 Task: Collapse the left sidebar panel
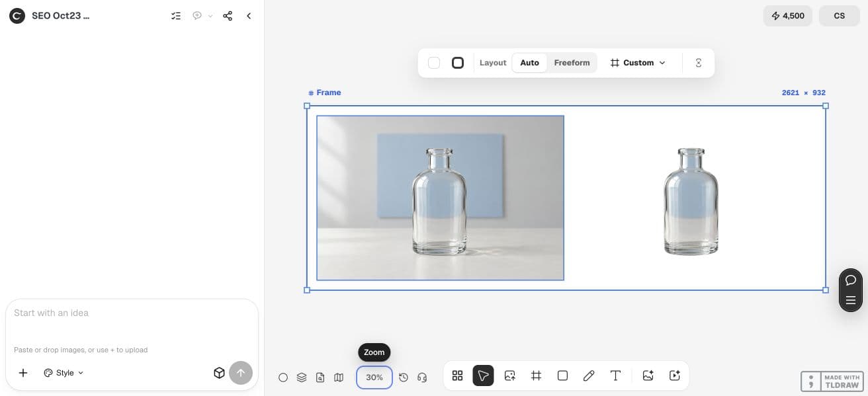(x=249, y=16)
